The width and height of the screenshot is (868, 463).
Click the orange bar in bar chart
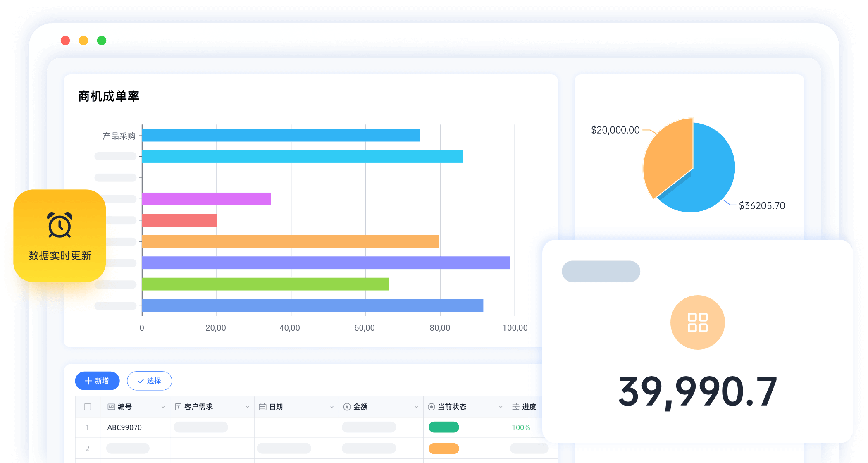[x=290, y=241]
